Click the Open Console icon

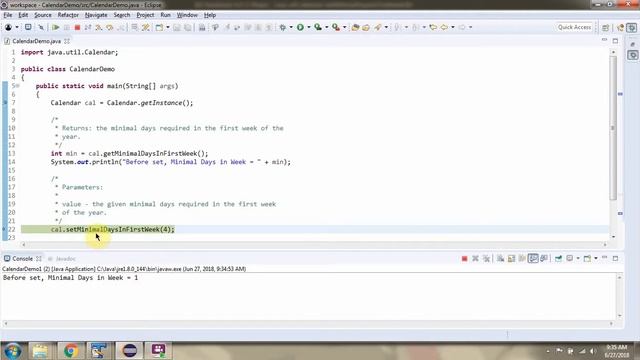click(x=587, y=258)
